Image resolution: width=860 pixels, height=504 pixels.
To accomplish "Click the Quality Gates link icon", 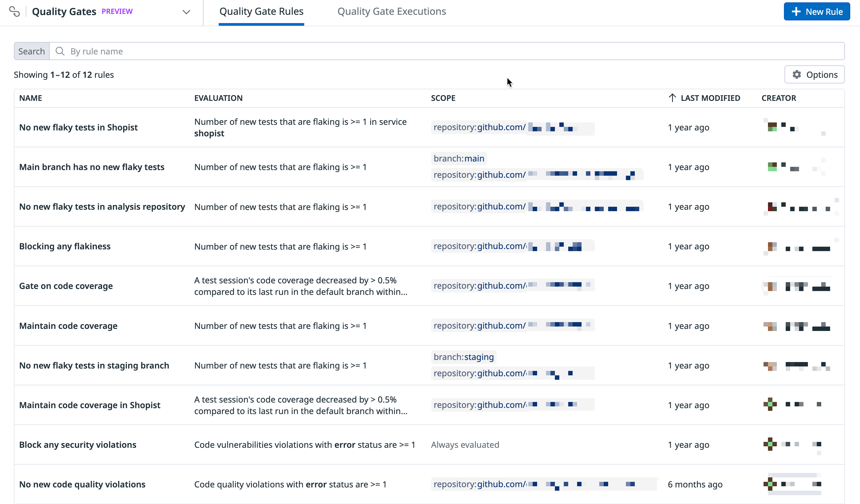I will point(14,12).
